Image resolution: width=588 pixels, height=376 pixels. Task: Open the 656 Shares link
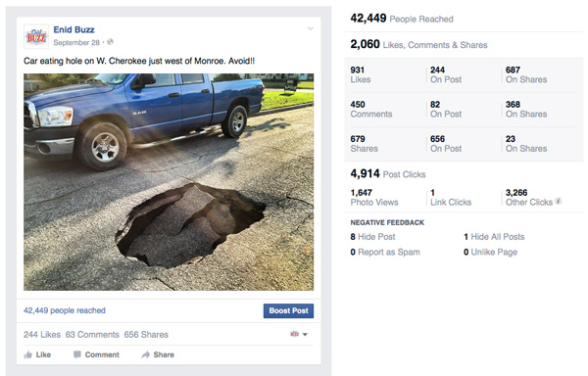[146, 335]
